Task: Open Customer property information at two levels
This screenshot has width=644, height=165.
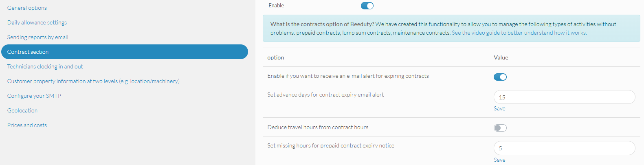Action: [x=93, y=81]
